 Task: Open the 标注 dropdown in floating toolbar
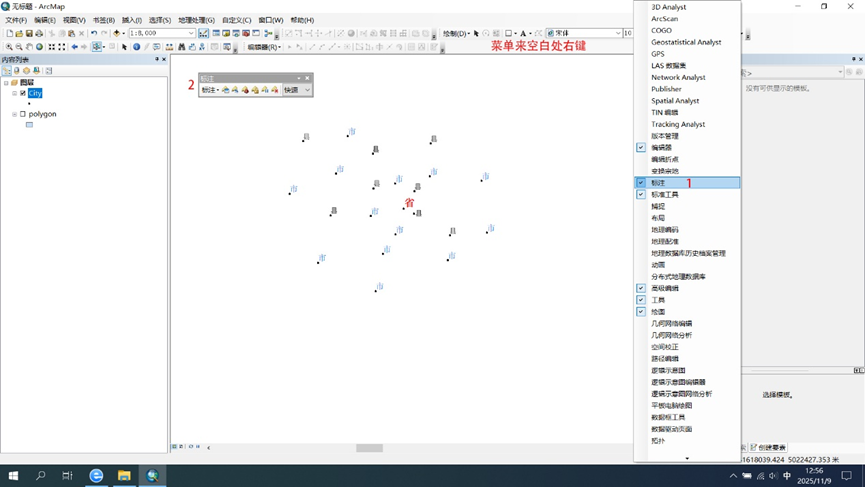click(x=210, y=90)
